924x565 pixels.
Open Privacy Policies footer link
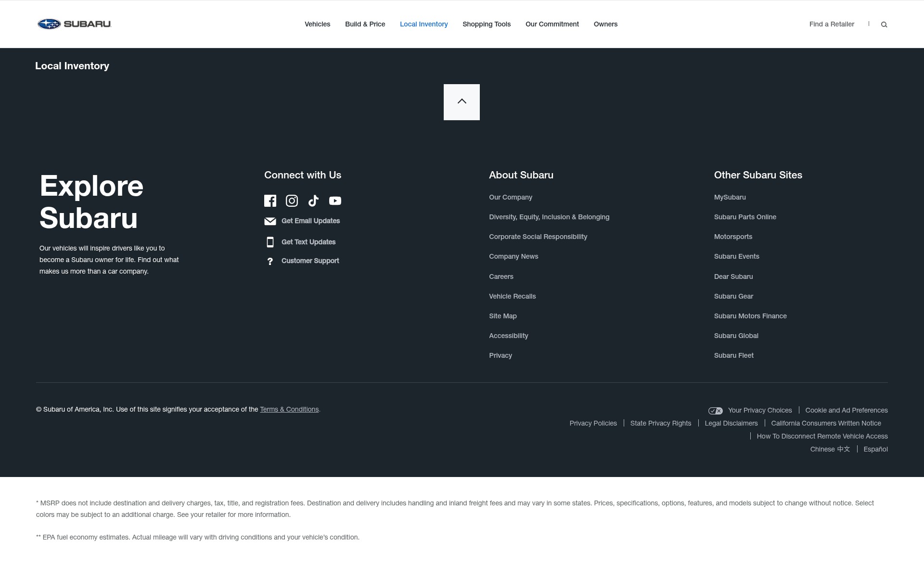(x=593, y=423)
